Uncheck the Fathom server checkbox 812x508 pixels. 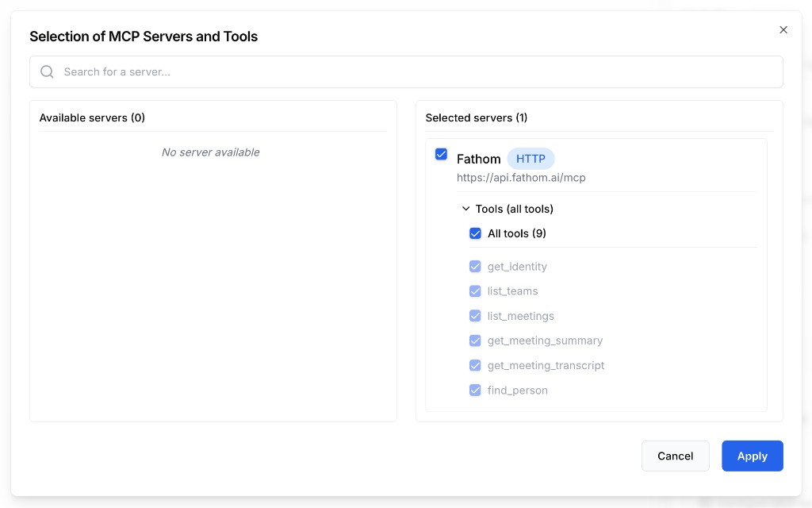pos(441,155)
